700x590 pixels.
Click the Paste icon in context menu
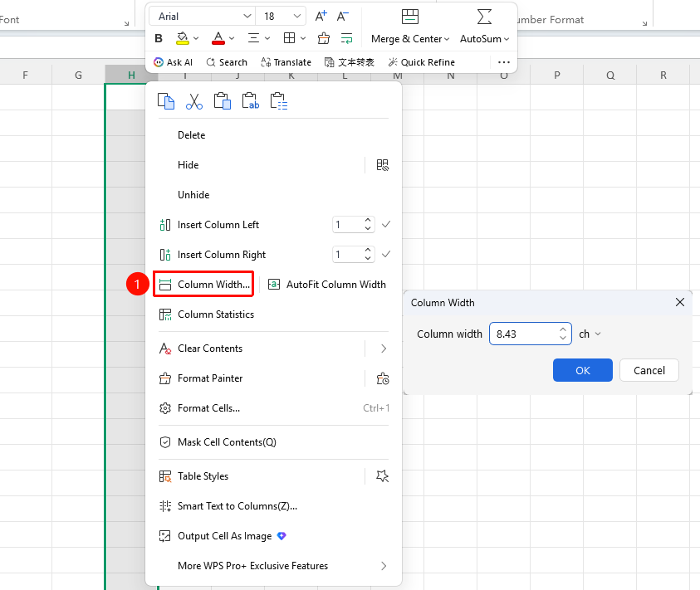pyautogui.click(x=223, y=101)
